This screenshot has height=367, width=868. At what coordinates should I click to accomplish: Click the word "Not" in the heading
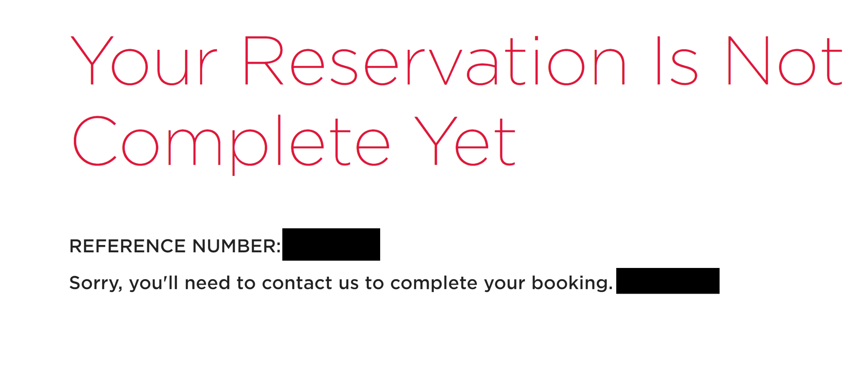coord(784,61)
